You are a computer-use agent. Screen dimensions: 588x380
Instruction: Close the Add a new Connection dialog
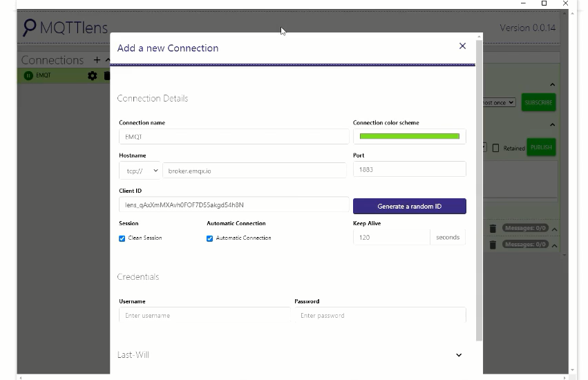pos(462,46)
